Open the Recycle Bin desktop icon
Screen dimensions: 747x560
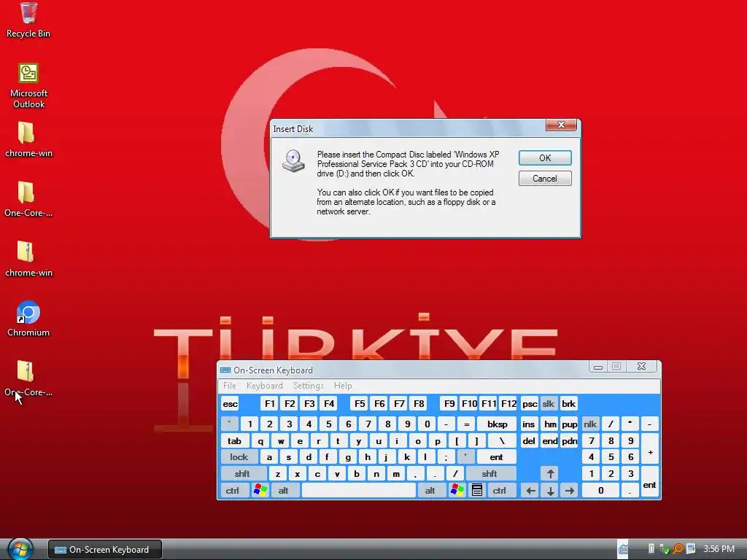[28, 20]
